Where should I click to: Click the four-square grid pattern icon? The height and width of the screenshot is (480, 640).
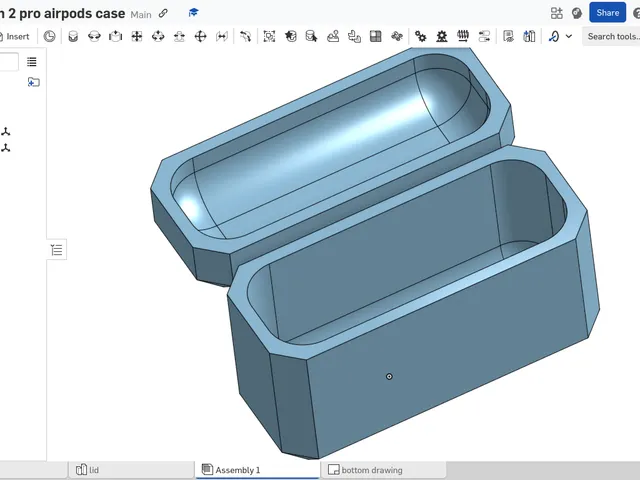pos(376,36)
